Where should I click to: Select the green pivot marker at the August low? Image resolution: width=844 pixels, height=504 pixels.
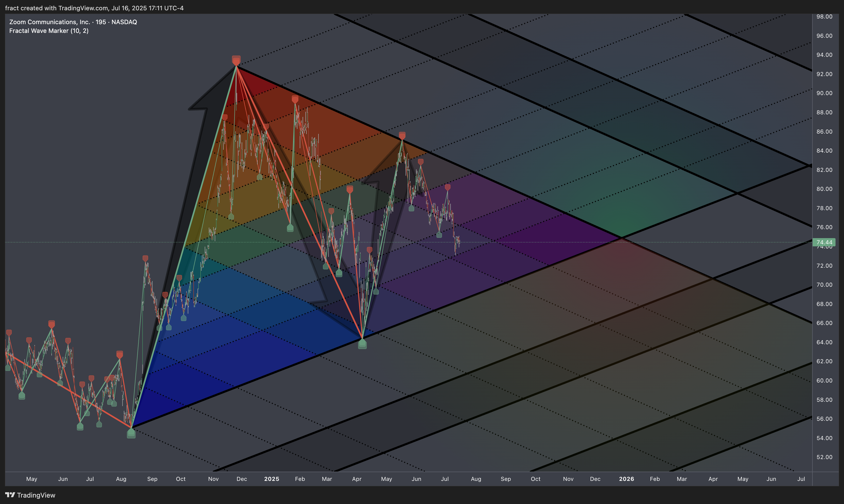click(131, 433)
